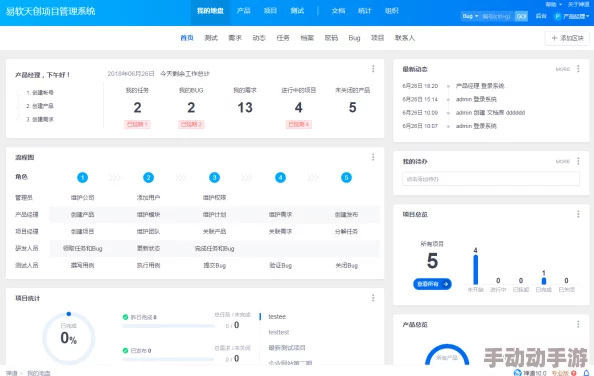Click MORE link in 我的待办
Screen dimensions: 594x376
point(563,161)
